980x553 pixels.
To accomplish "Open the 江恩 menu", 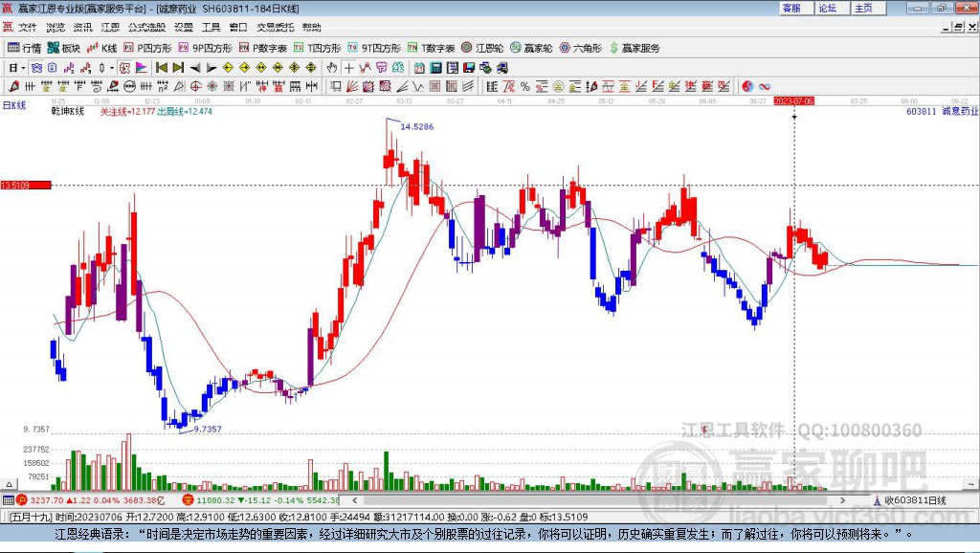I will [x=110, y=27].
